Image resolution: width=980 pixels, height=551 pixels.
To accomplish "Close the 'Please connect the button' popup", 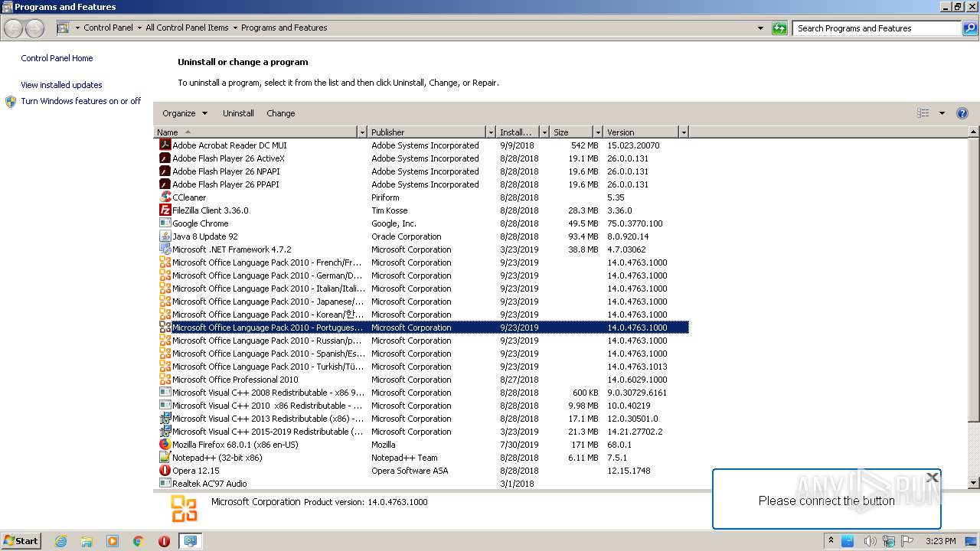I will [x=932, y=478].
